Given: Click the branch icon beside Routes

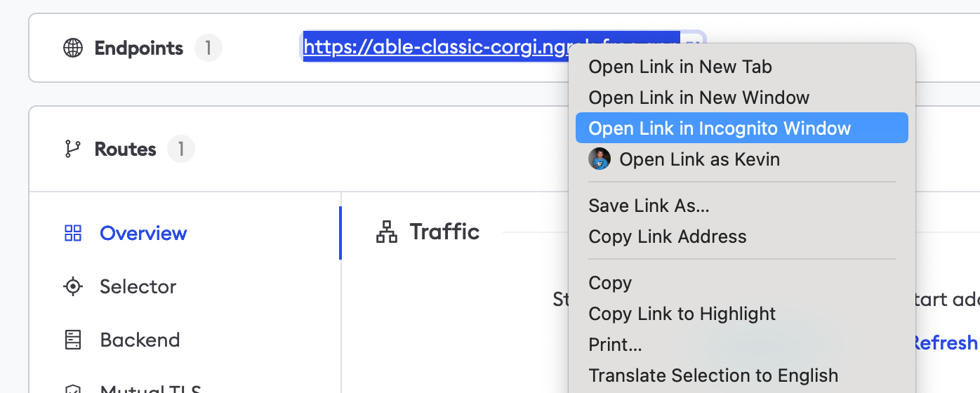Looking at the screenshot, I should coord(72,149).
